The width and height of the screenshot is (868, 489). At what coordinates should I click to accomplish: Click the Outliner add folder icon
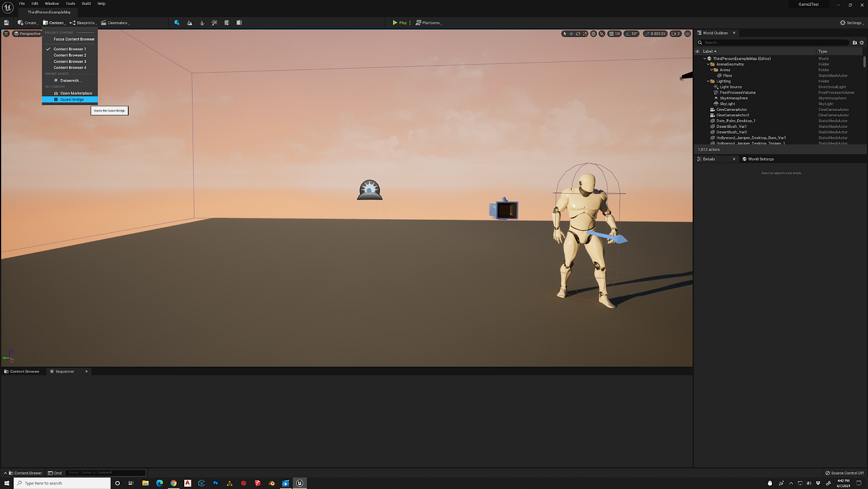coord(855,43)
